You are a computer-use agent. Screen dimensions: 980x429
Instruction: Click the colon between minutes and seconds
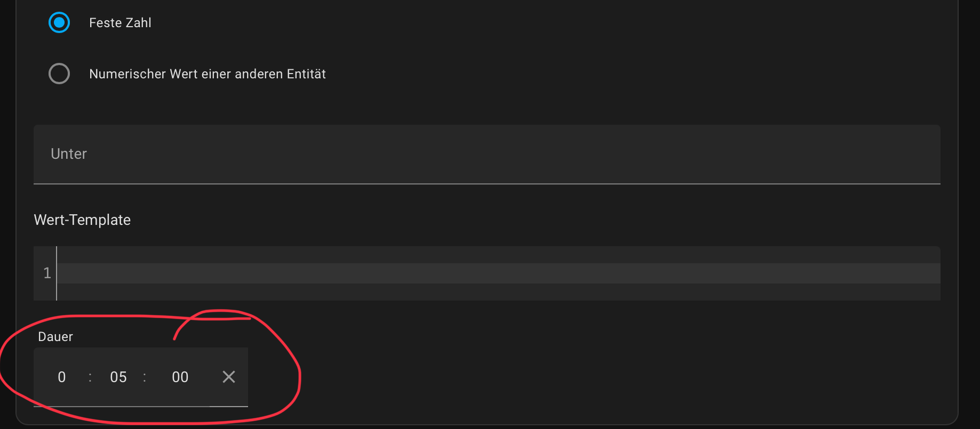(145, 377)
